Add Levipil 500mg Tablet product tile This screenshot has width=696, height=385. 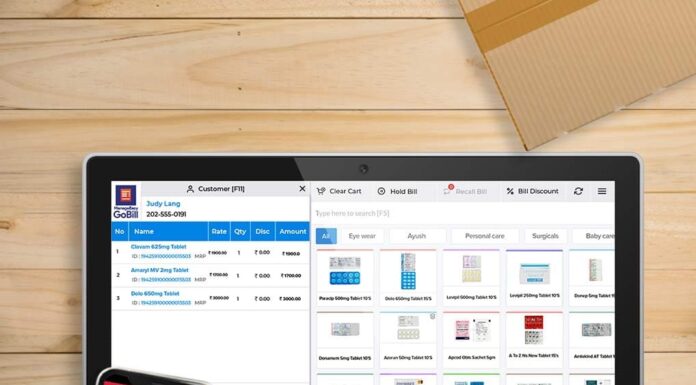pyautogui.click(x=471, y=277)
